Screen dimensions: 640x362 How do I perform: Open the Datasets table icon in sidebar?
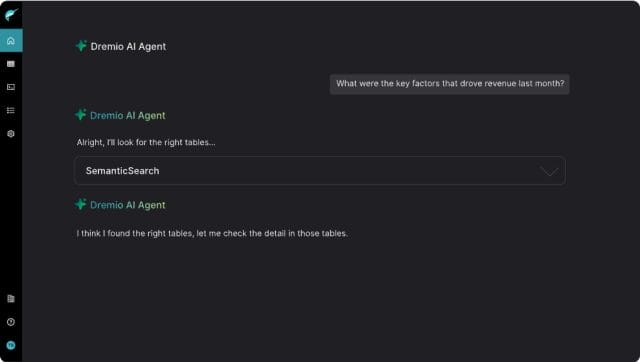click(11, 64)
